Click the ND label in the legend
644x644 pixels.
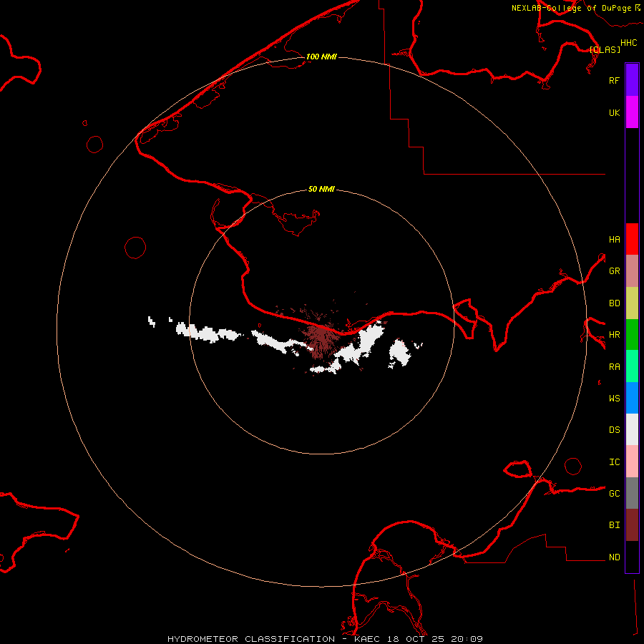614,557
